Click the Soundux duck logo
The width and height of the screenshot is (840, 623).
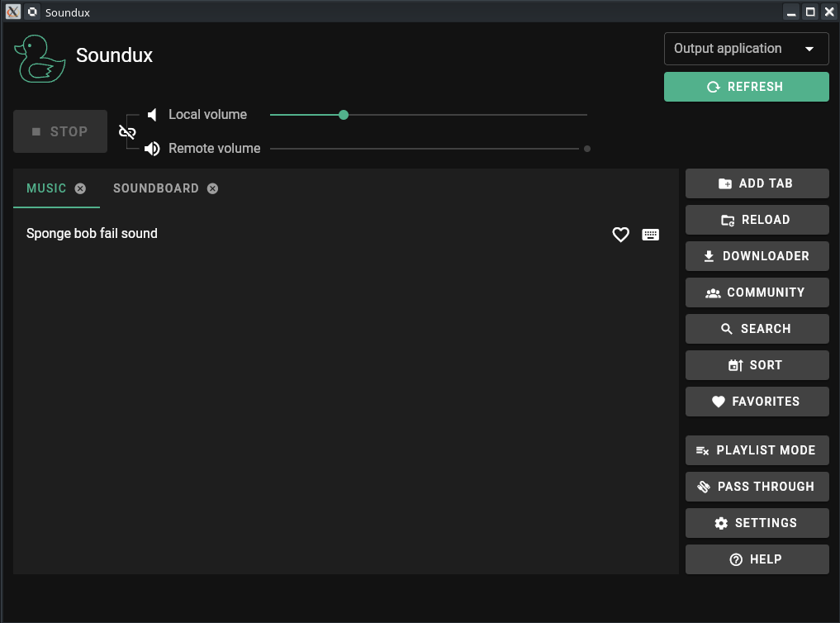coord(40,59)
